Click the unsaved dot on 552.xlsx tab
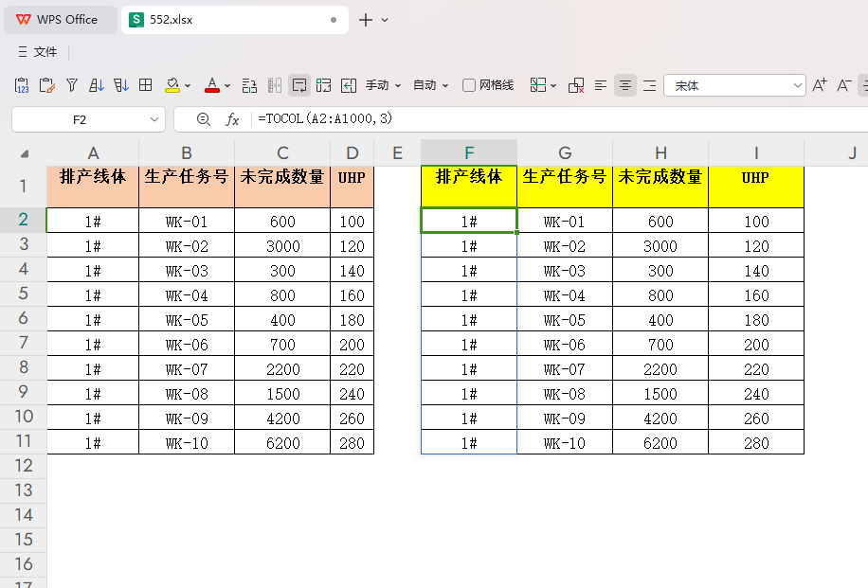Image resolution: width=868 pixels, height=588 pixels. click(334, 20)
